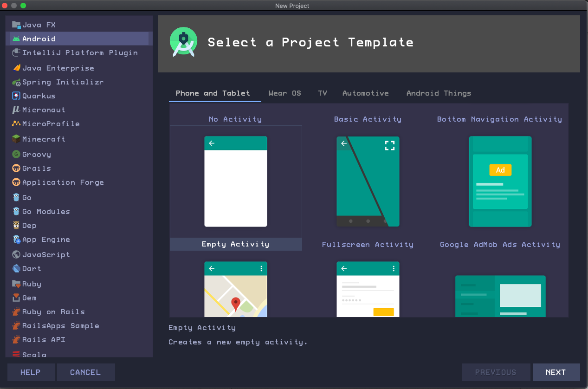Image resolution: width=588 pixels, height=389 pixels.
Task: Click the Rails API icon
Action: (16, 340)
